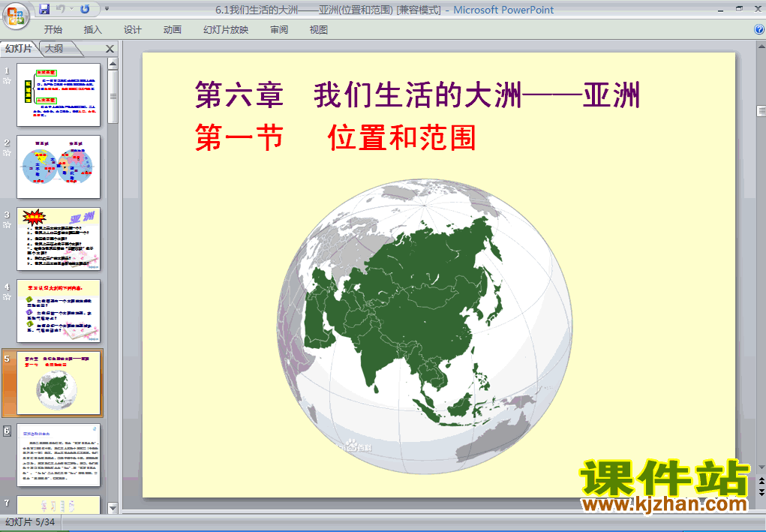Click animation star icon beside slide 3
The image size is (766, 532).
7,225
